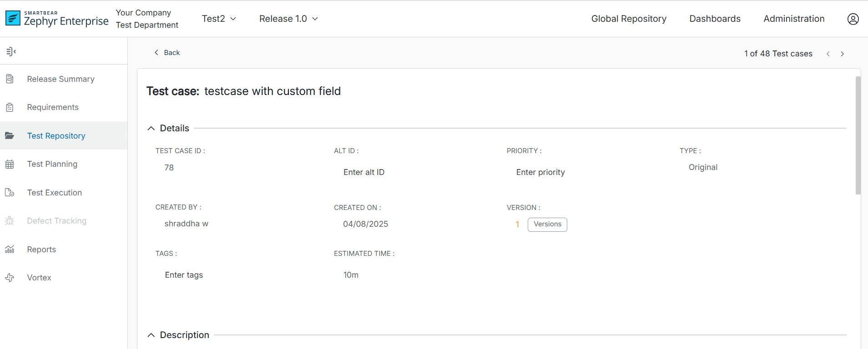Go to previous test case arrow
Image resolution: width=868 pixels, height=349 pixels.
828,54
